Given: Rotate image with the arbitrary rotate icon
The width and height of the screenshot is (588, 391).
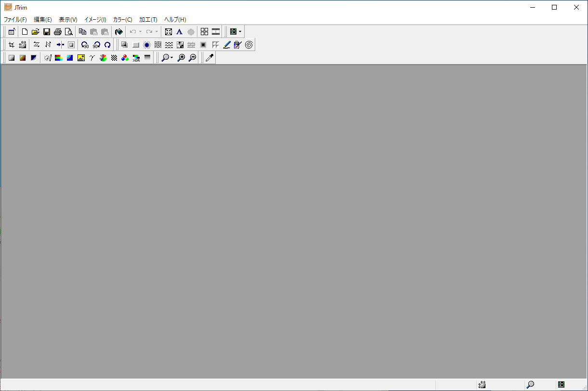Looking at the screenshot, I should 108,45.
